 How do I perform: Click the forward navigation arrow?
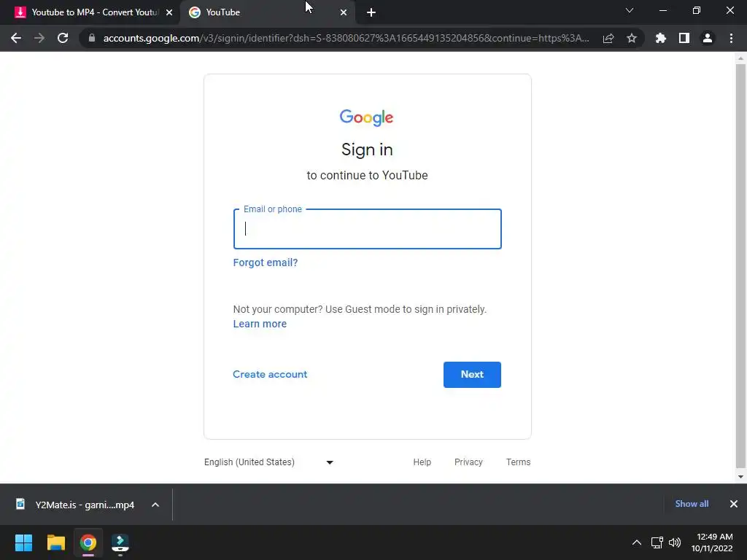pos(39,38)
